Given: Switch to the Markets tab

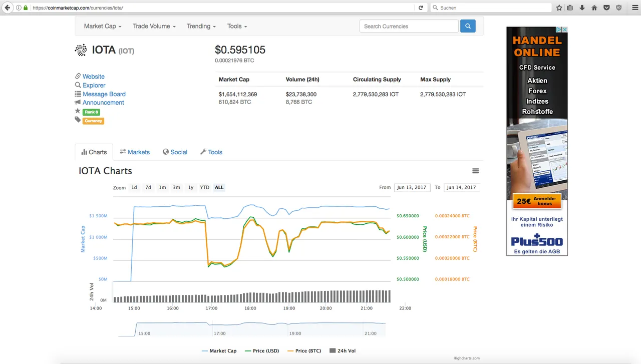Looking at the screenshot, I should pyautogui.click(x=135, y=152).
